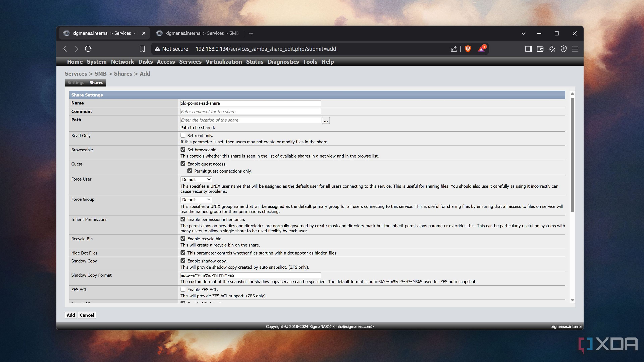This screenshot has width=644, height=362.
Task: Check the Enable ZFS ACL checkbox
Action: 183,289
